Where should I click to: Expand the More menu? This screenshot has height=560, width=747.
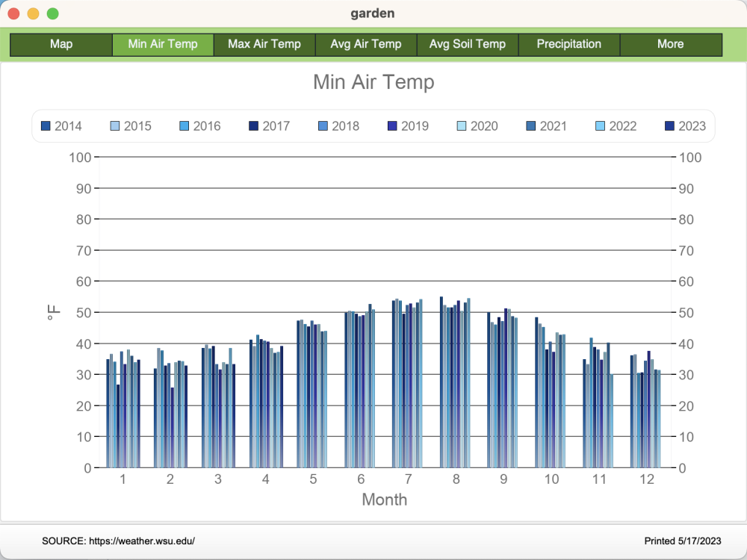(x=671, y=45)
